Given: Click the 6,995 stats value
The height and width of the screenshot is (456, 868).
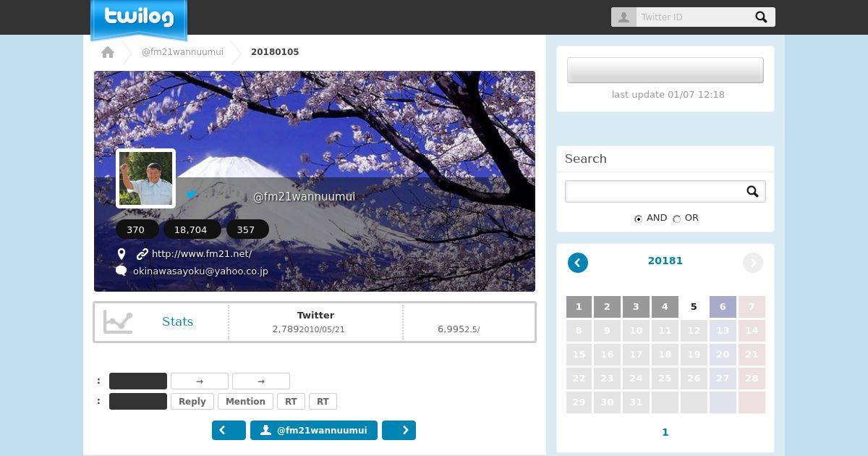Looking at the screenshot, I should click(451, 329).
